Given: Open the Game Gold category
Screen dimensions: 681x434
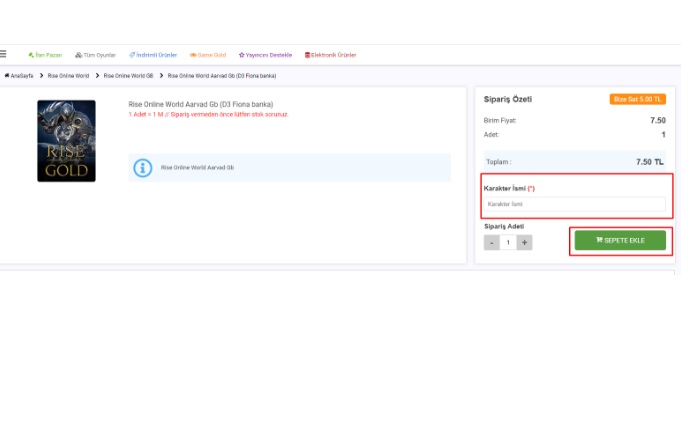Looking at the screenshot, I should pyautogui.click(x=208, y=55).
